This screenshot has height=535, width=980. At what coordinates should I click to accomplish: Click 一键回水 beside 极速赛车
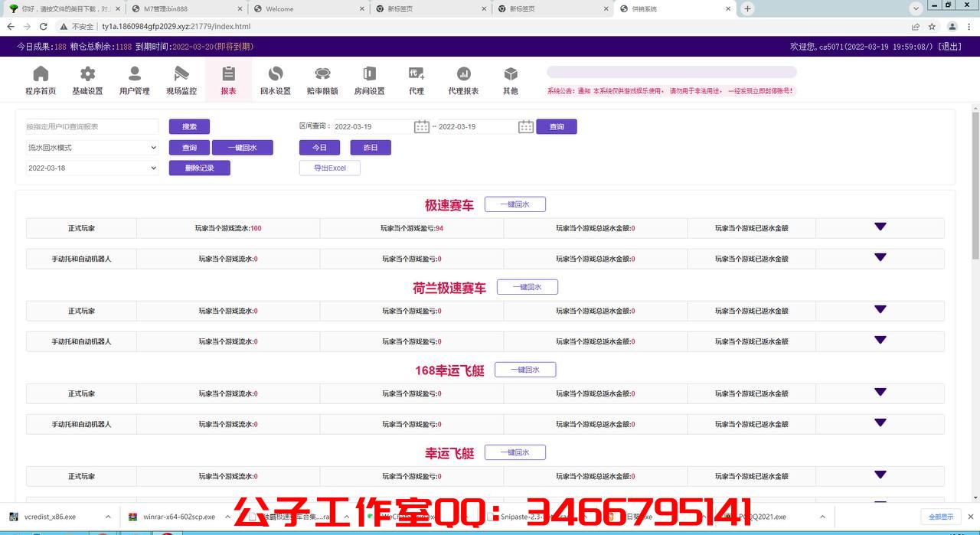515,204
